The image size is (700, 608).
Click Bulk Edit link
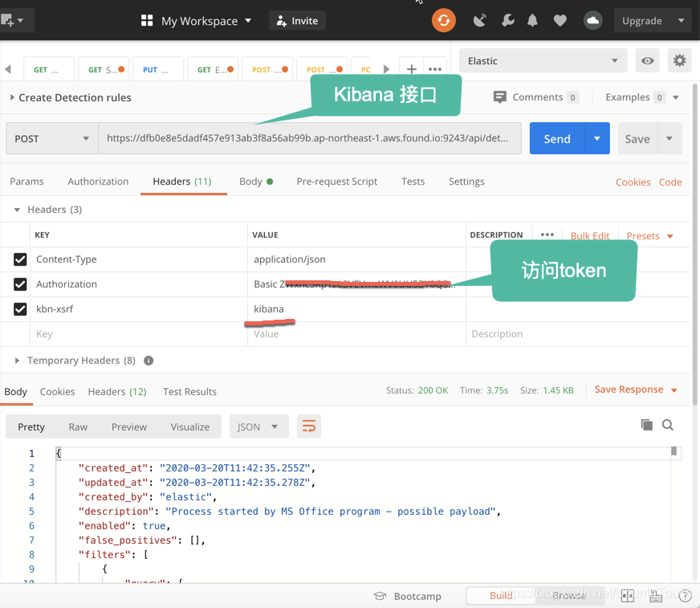(590, 236)
